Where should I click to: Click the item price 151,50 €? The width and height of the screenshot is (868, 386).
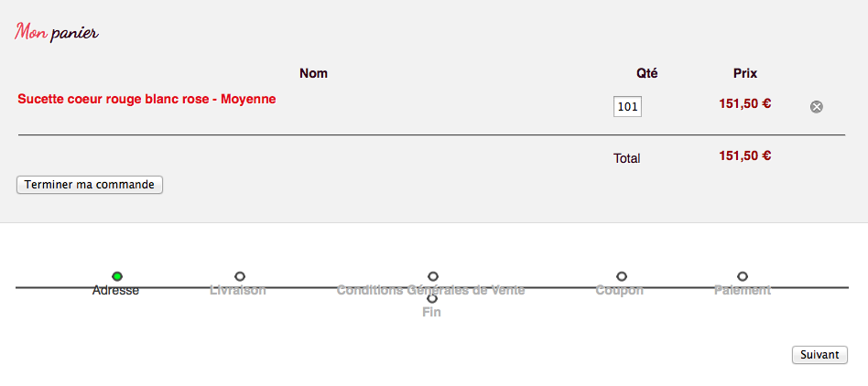point(745,103)
